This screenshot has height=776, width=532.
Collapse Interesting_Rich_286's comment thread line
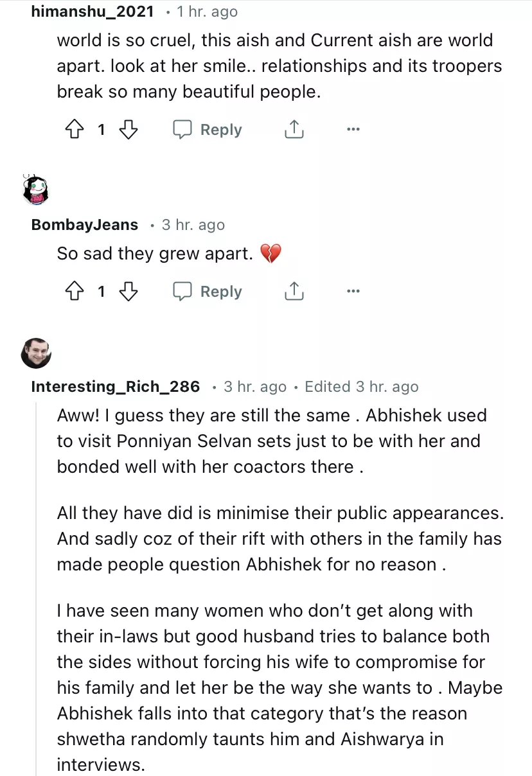(37, 578)
